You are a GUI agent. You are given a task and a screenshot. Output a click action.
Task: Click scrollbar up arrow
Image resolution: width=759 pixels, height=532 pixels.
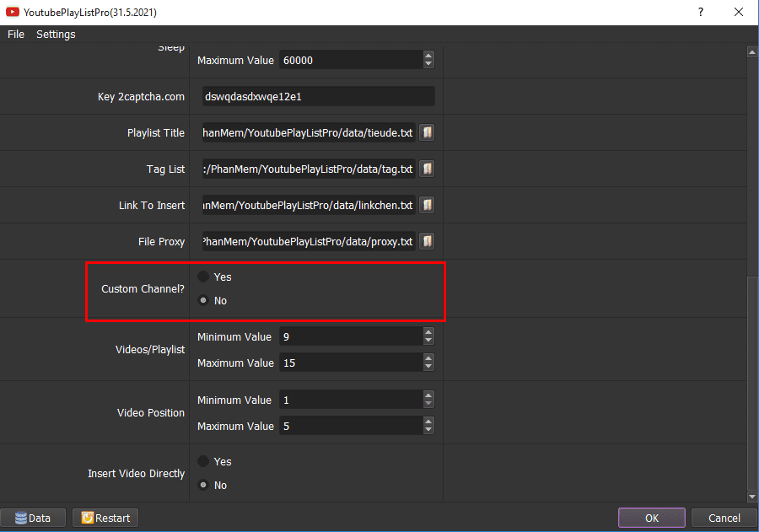click(x=752, y=51)
